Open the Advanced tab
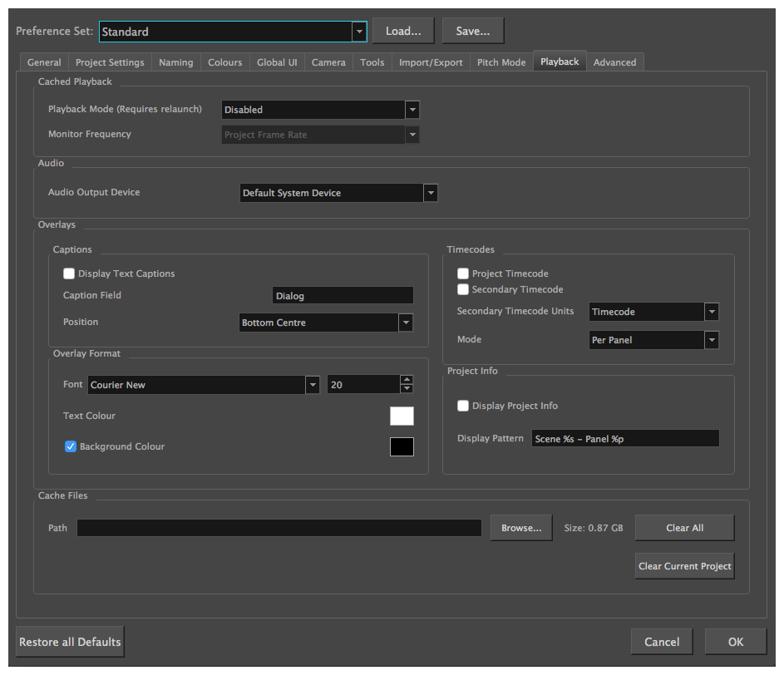This screenshot has height=675, width=784. [614, 62]
